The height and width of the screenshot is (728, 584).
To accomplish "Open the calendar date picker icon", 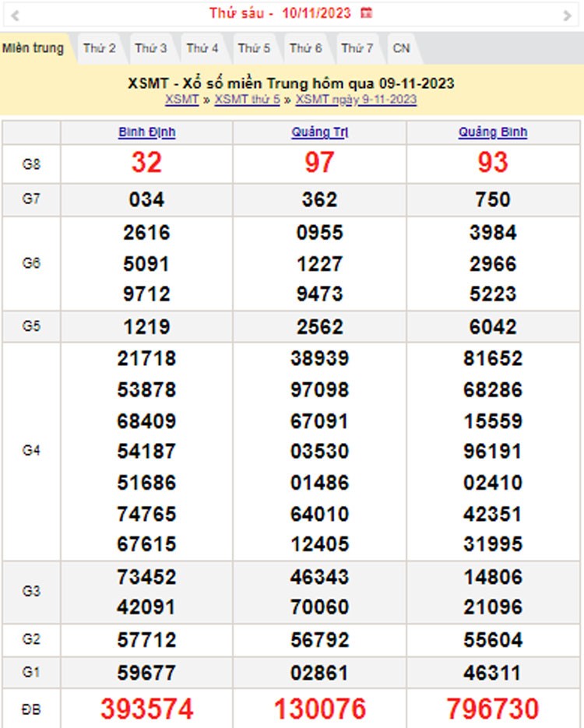I will coord(367,13).
